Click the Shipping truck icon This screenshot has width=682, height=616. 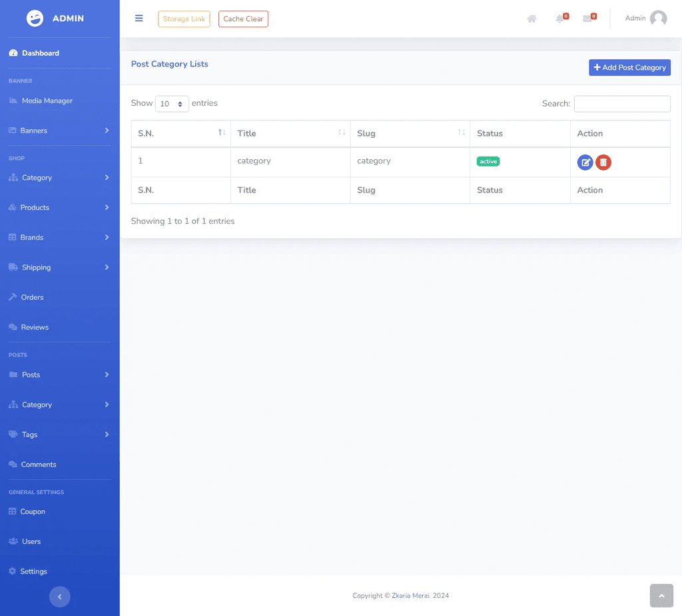(x=13, y=267)
